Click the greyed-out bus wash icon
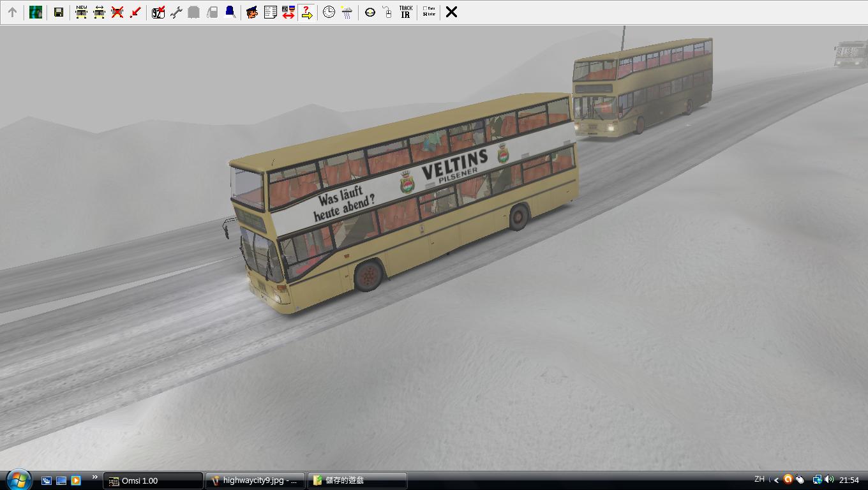This screenshot has width=868, height=490. (x=194, y=12)
